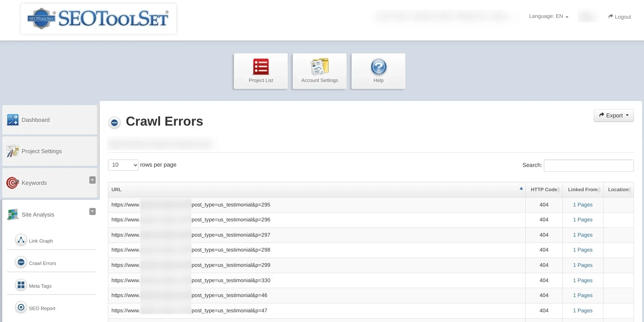Click the Help question mark icon

point(379,67)
